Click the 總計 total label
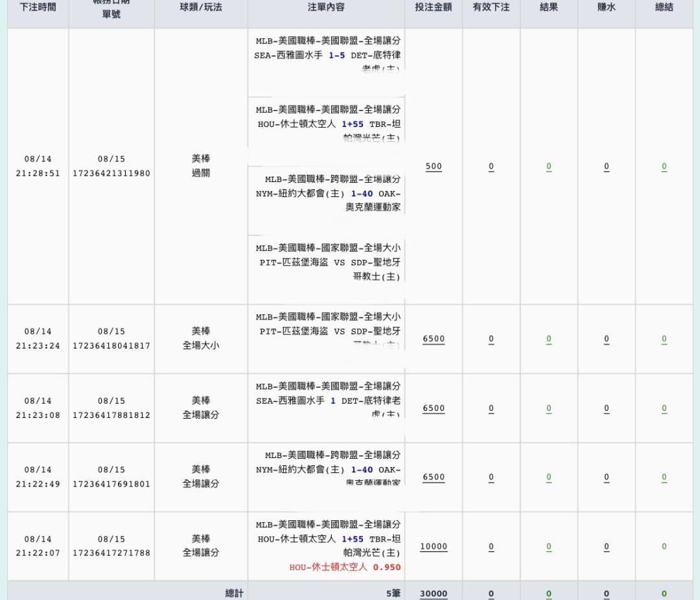Image resolution: width=700 pixels, height=600 pixels. pyautogui.click(x=235, y=594)
